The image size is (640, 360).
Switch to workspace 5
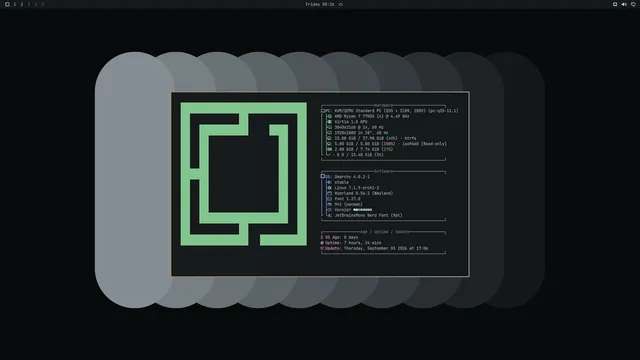[42, 4]
